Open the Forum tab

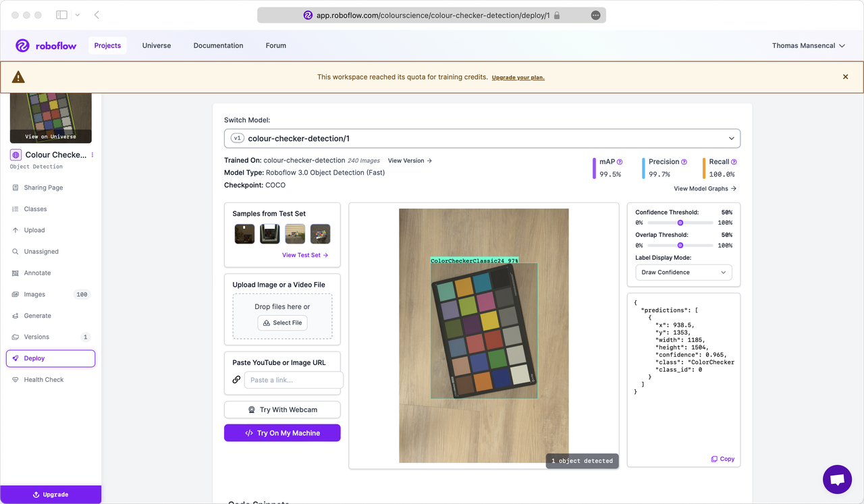pyautogui.click(x=275, y=46)
